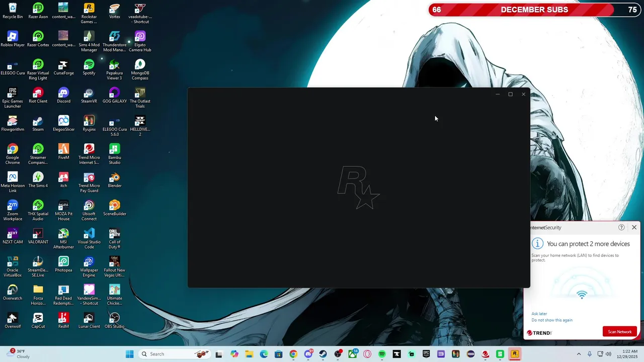Open help icon in Trend Micro popup
The height and width of the screenshot is (362, 644).
[x=621, y=227]
